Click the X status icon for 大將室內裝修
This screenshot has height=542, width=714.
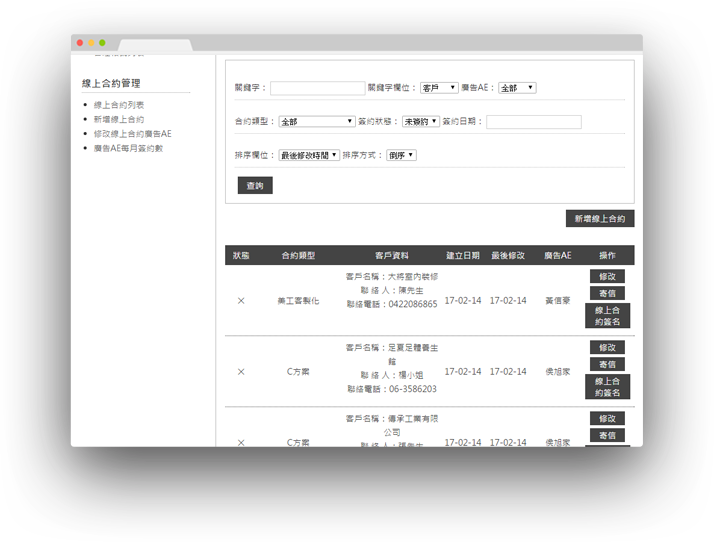point(241,300)
